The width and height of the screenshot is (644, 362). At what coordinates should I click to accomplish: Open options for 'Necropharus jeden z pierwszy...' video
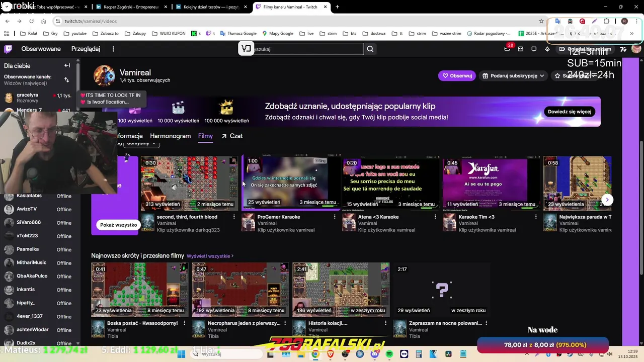pyautogui.click(x=285, y=323)
